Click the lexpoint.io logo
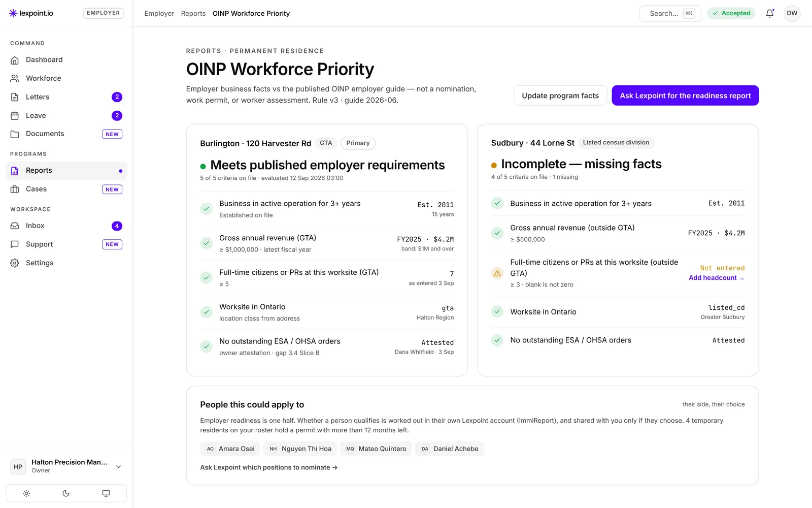The width and height of the screenshot is (812, 508). (31, 13)
